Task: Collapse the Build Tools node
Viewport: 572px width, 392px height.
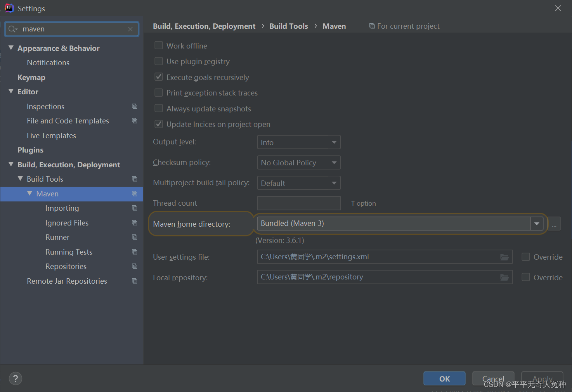Action: point(20,179)
